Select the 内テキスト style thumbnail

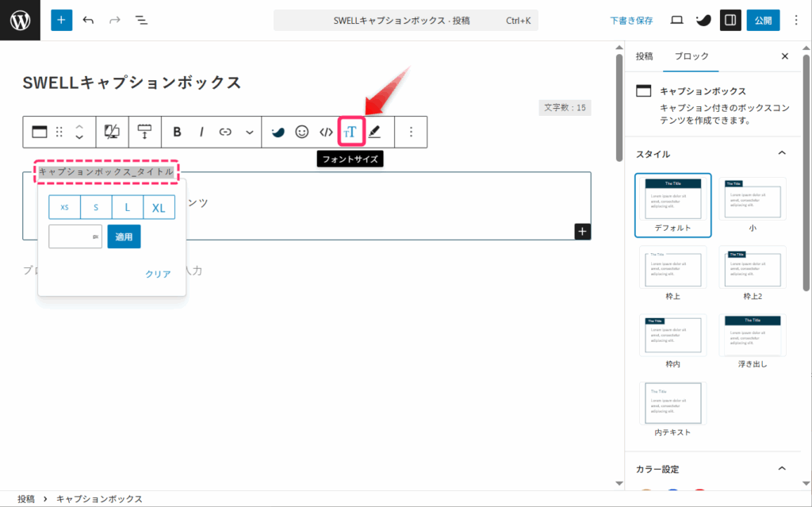(672, 409)
